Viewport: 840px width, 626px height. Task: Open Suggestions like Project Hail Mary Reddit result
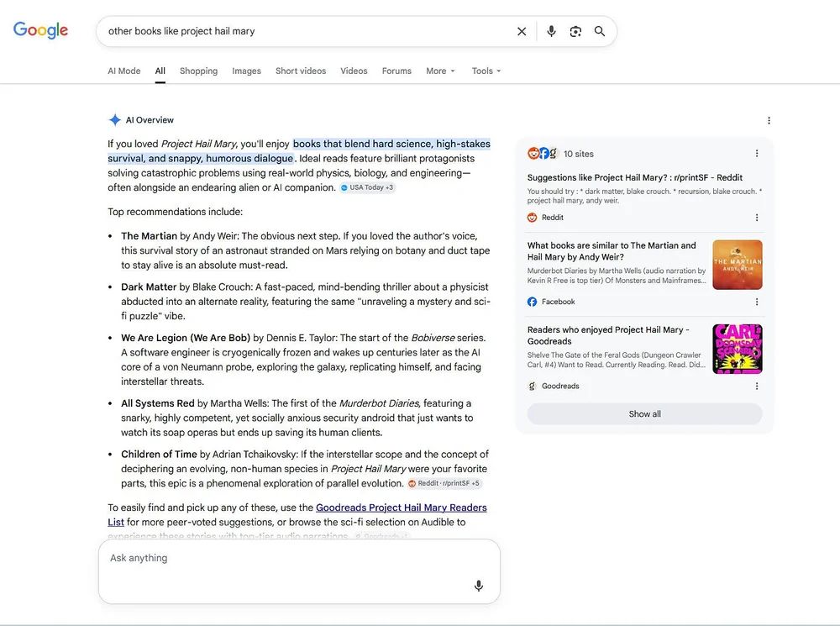point(635,177)
